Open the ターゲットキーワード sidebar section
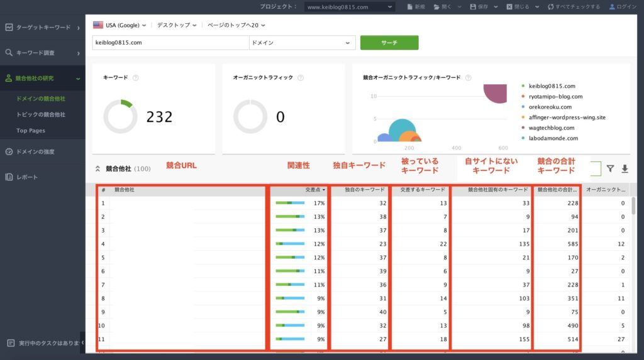The image size is (644, 360). point(43,28)
